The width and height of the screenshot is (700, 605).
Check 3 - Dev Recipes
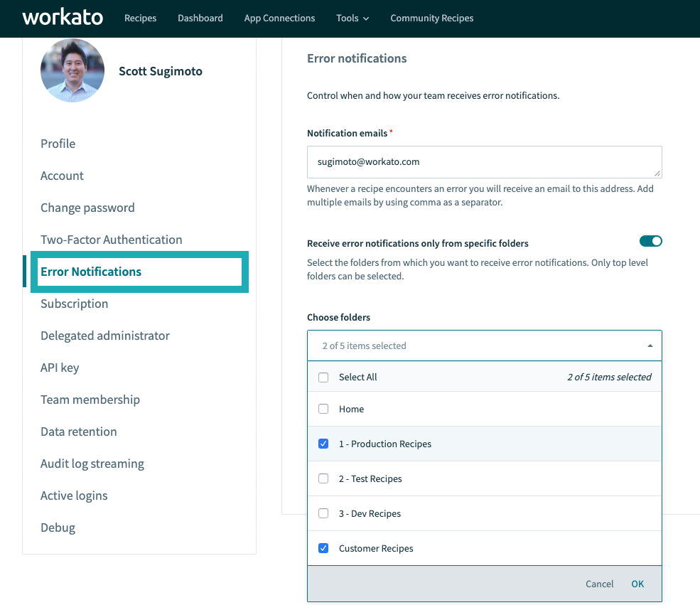tap(323, 513)
